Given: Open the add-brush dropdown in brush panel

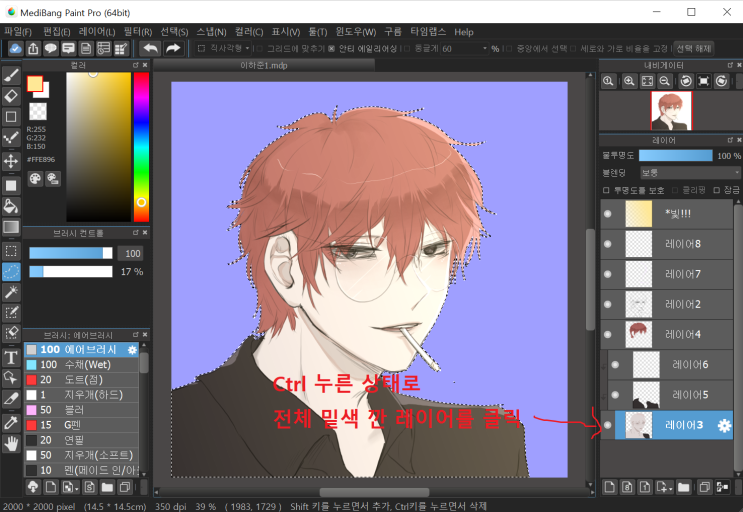Looking at the screenshot, I should tap(71, 487).
